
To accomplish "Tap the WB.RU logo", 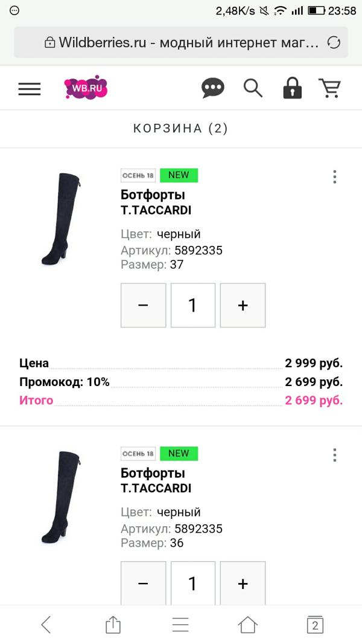I will 86,88.
